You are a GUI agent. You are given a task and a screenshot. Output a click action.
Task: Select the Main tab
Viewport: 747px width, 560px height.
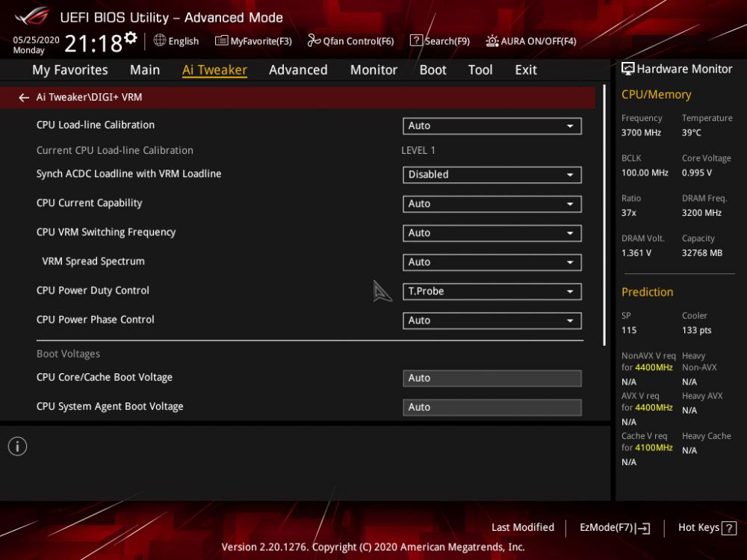click(x=145, y=70)
